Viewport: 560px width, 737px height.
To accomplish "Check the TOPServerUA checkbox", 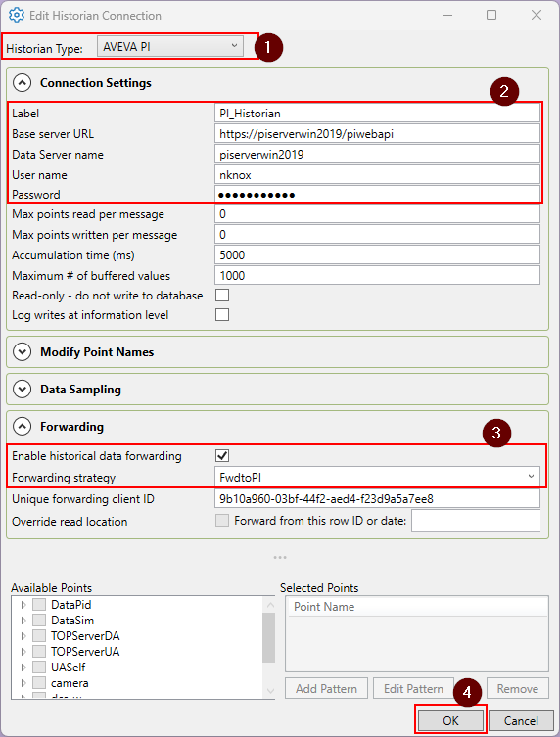I will tap(39, 652).
